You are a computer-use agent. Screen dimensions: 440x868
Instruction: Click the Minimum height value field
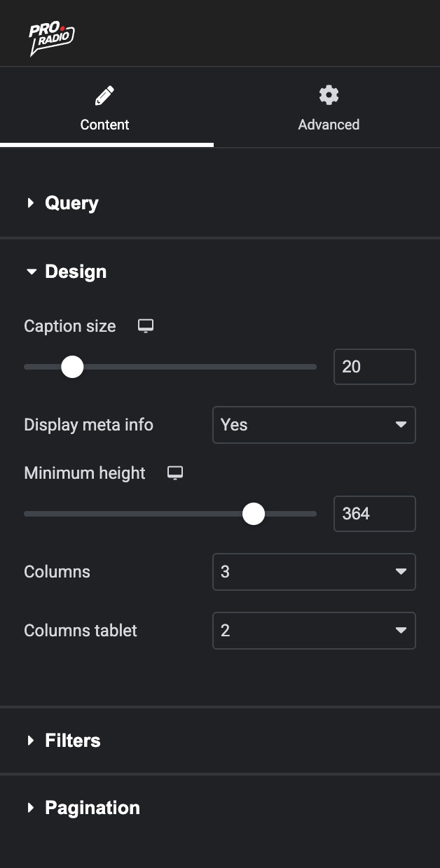tap(374, 514)
